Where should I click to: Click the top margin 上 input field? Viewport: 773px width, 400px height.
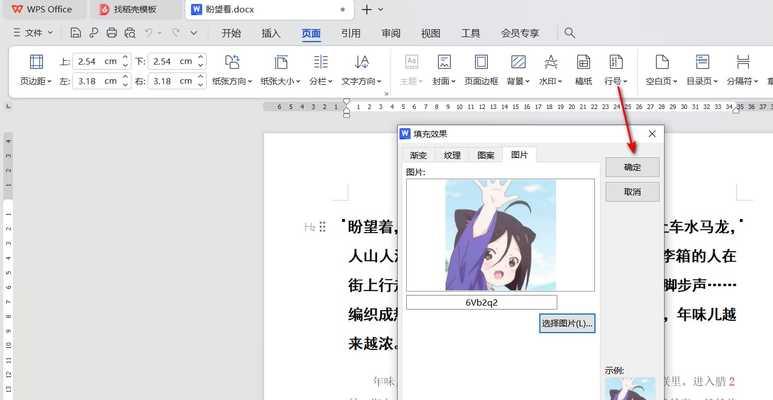[97, 62]
